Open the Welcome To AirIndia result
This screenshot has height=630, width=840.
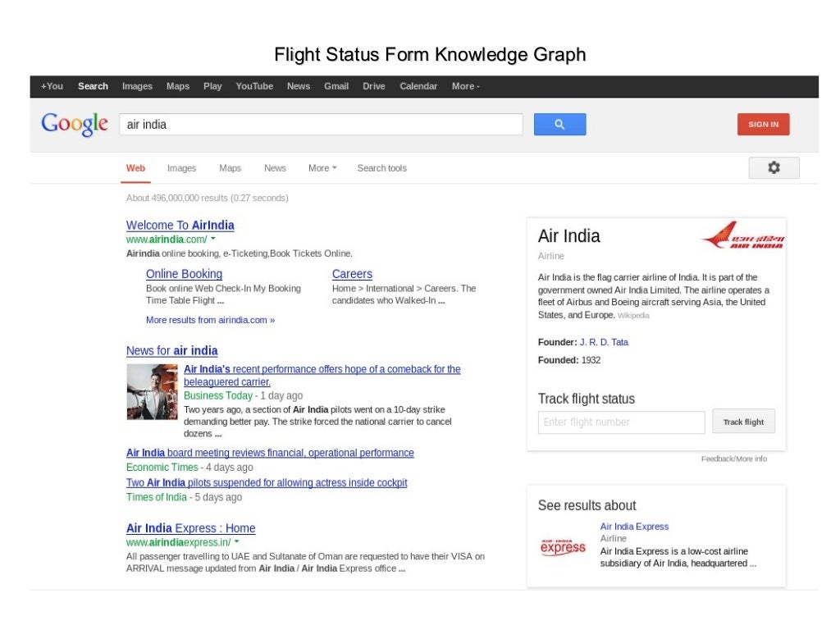(x=180, y=225)
